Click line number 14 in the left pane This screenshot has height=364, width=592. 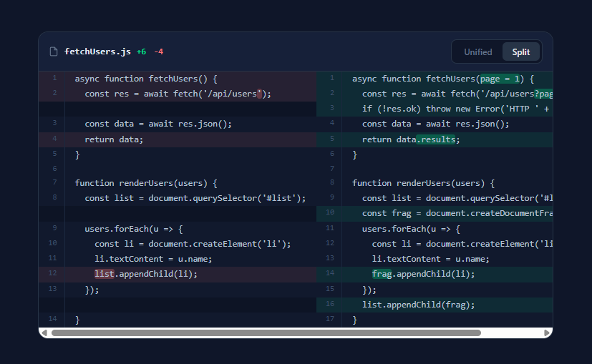[x=52, y=319]
